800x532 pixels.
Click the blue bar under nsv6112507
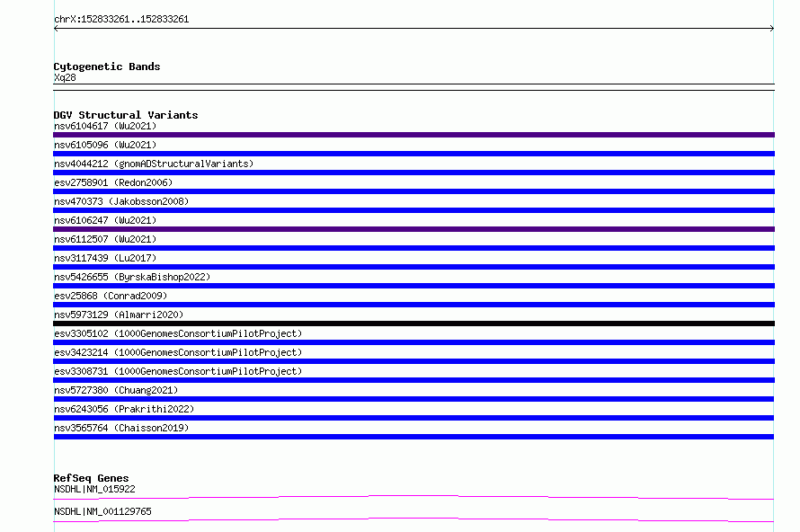[x=413, y=248]
